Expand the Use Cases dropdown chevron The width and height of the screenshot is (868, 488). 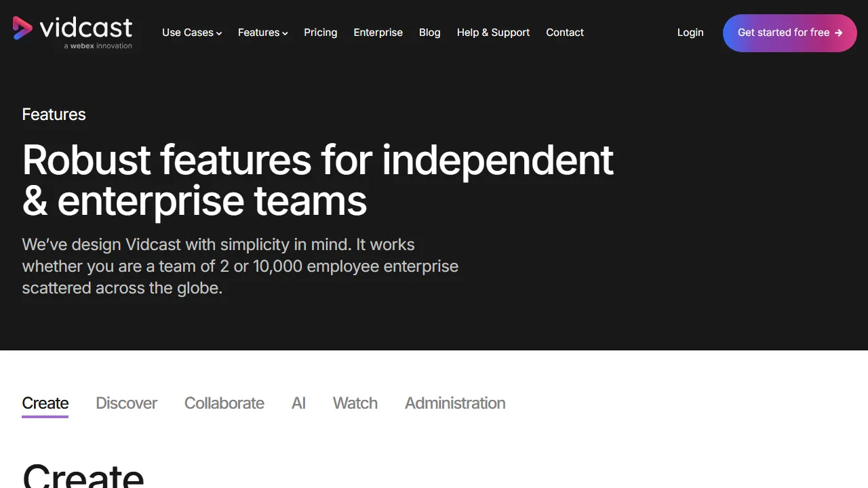(219, 33)
